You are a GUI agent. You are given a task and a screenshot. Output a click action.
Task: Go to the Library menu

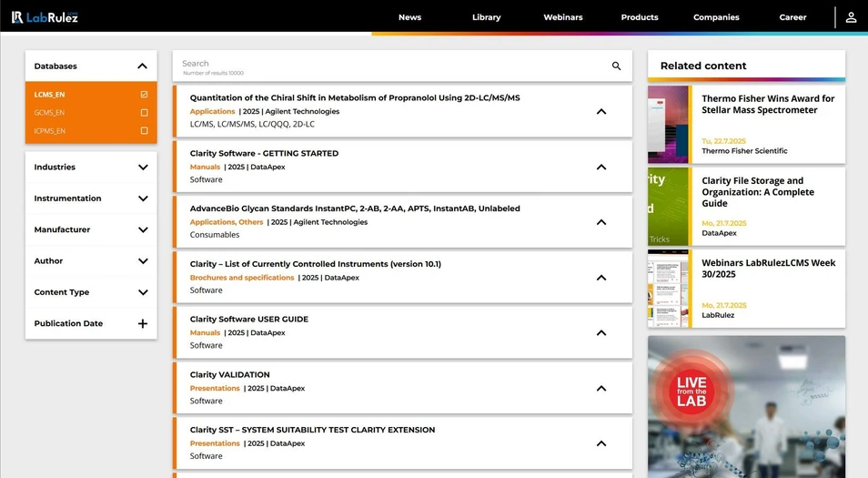tap(486, 17)
